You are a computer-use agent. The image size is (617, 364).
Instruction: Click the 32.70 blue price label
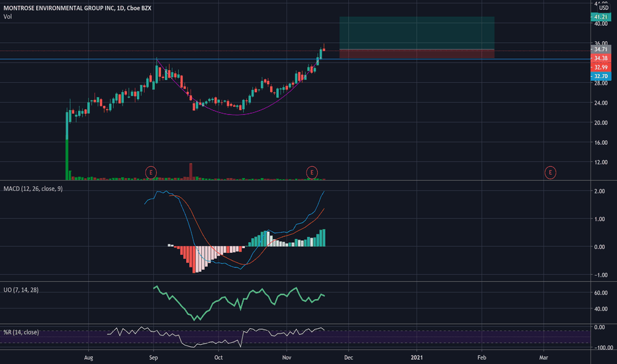click(x=601, y=76)
